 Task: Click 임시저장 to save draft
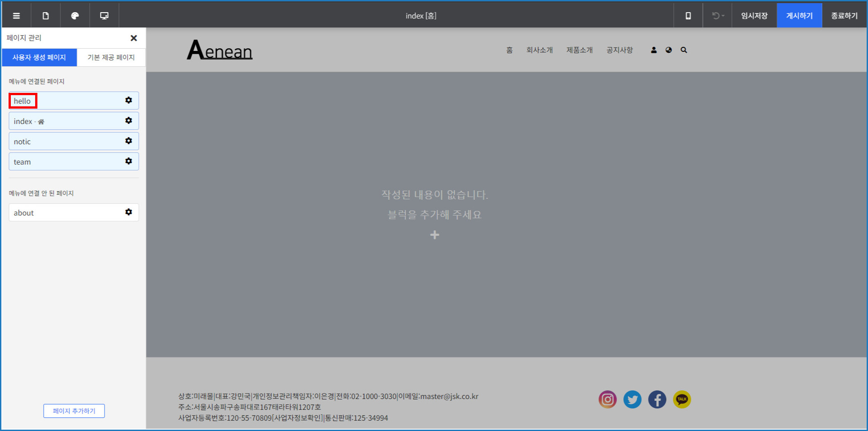pos(754,16)
